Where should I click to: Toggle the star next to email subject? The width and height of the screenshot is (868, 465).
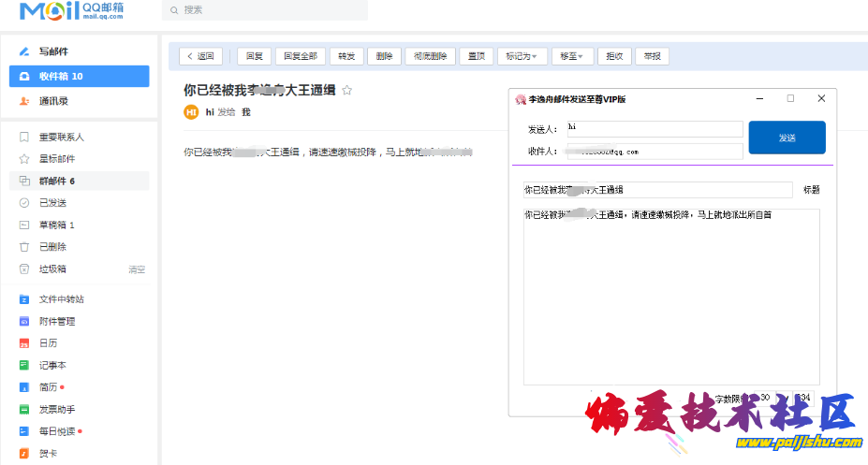(347, 91)
